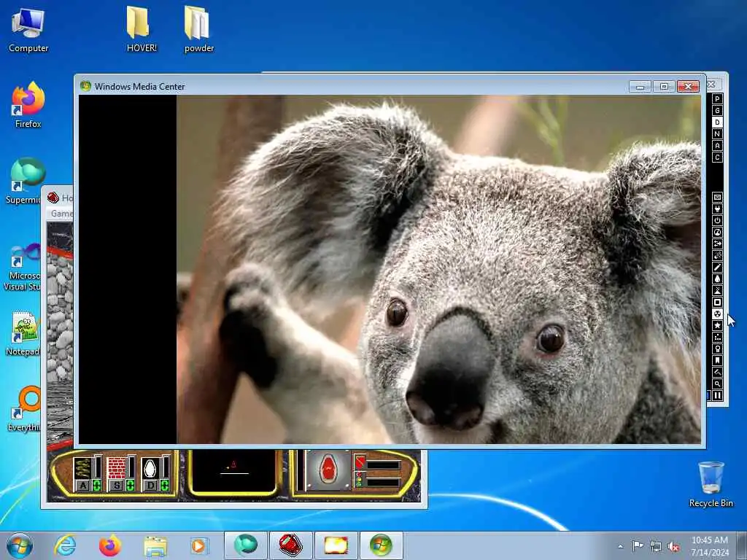Minimize the Windows Media Center window

640,86
